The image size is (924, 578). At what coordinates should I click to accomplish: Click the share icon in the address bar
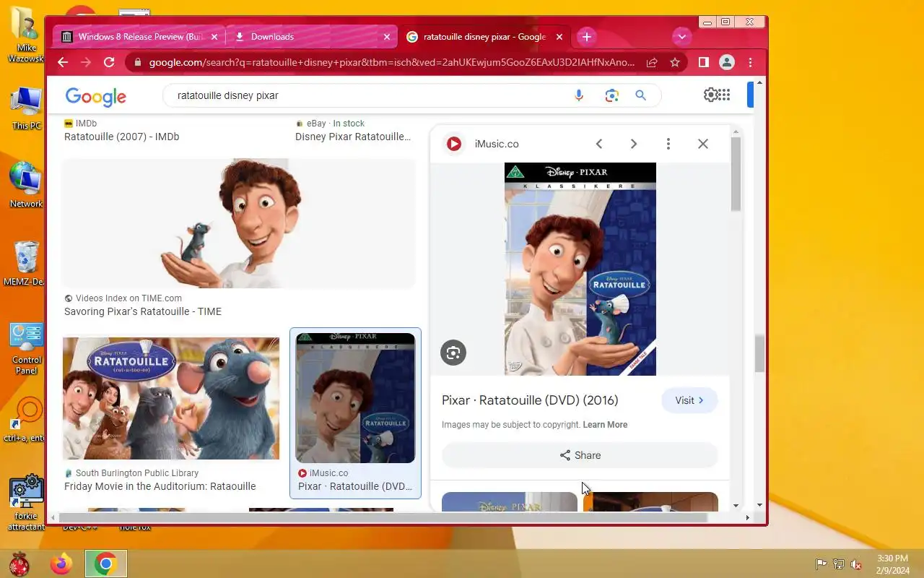(652, 63)
